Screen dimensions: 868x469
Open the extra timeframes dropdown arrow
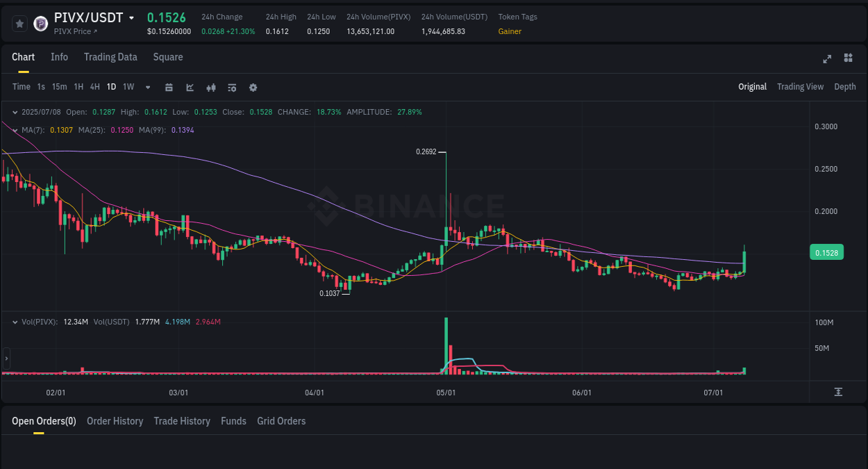tap(147, 87)
